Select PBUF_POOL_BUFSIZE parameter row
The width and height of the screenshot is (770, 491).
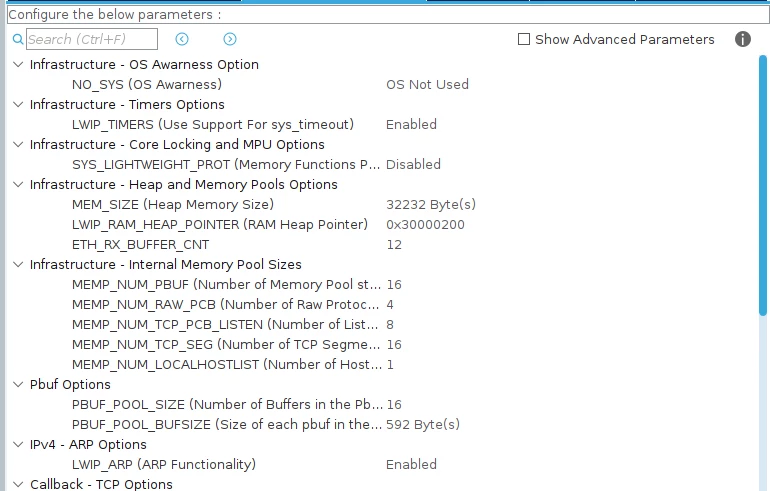point(227,425)
